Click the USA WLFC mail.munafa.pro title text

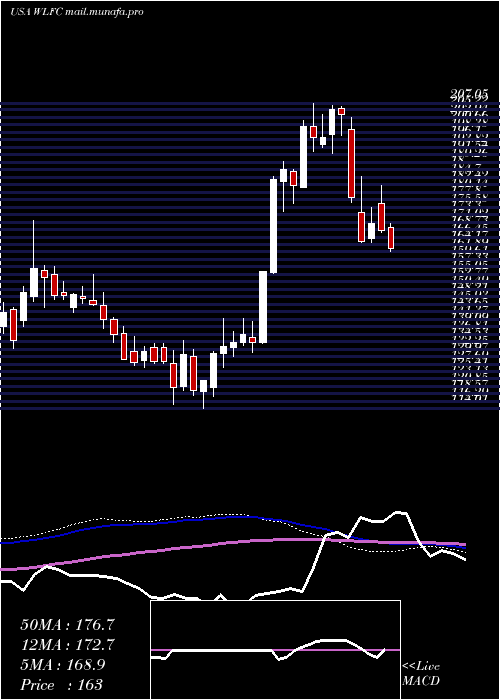[x=76, y=12]
